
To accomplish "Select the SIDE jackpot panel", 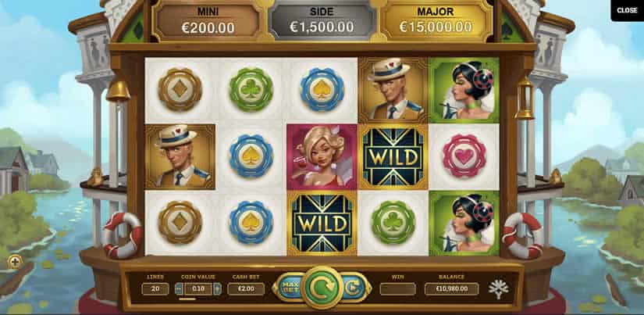I will pos(322,21).
